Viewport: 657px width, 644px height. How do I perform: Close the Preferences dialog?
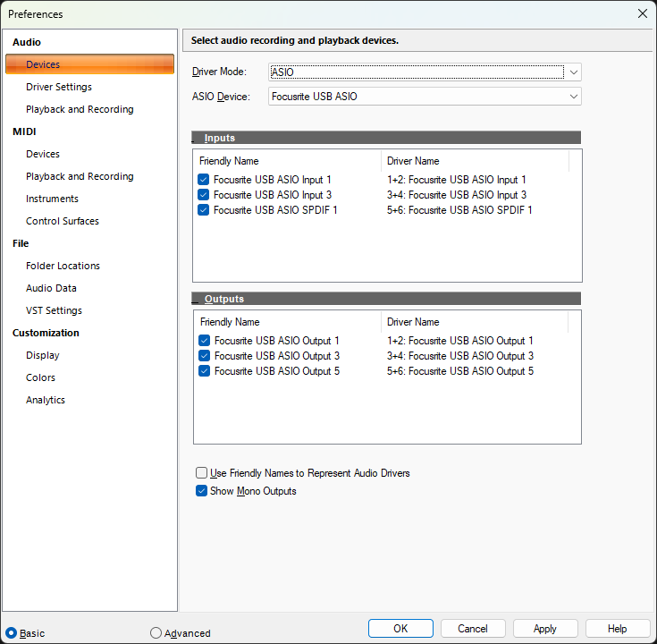643,13
